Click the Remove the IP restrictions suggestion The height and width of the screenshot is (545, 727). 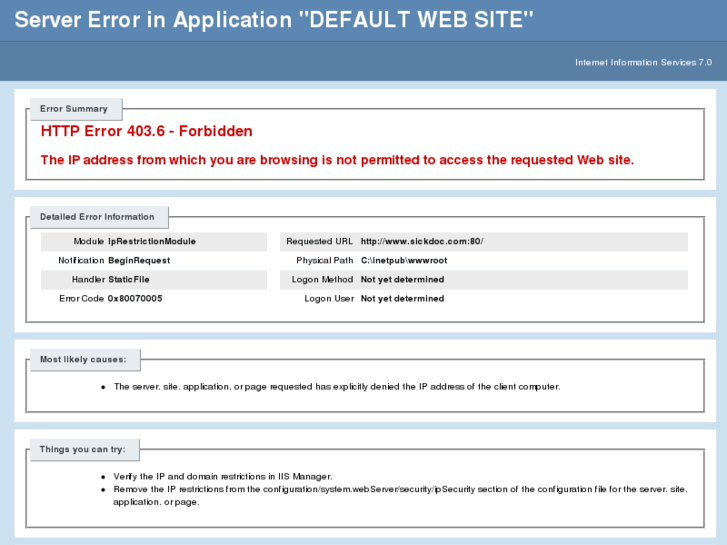(x=401, y=495)
